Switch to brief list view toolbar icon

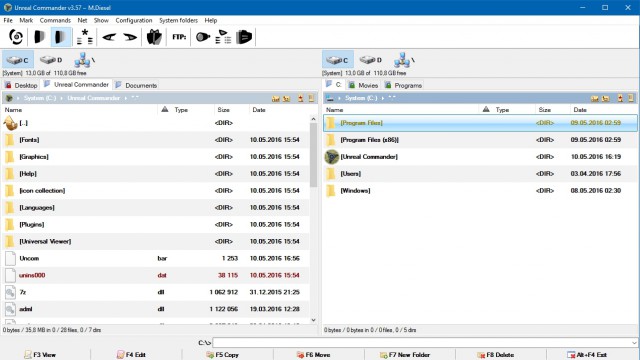39,37
